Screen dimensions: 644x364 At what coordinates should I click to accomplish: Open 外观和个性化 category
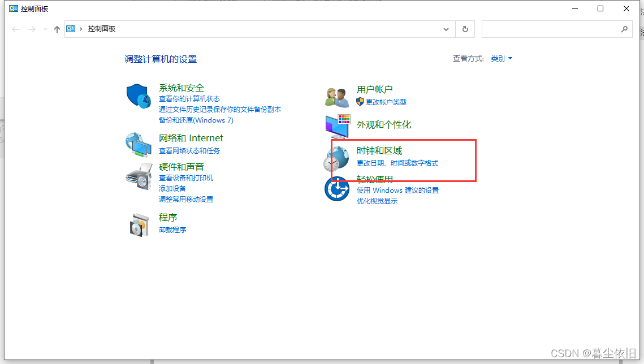pyautogui.click(x=384, y=125)
